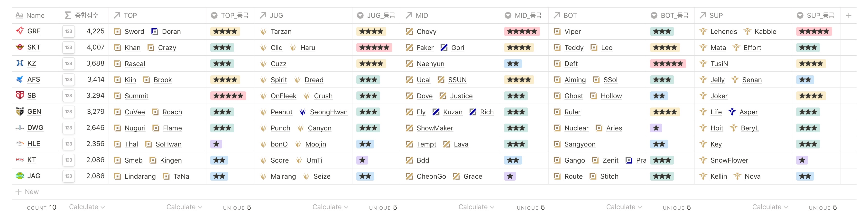Add a new column with plus icon

849,16
